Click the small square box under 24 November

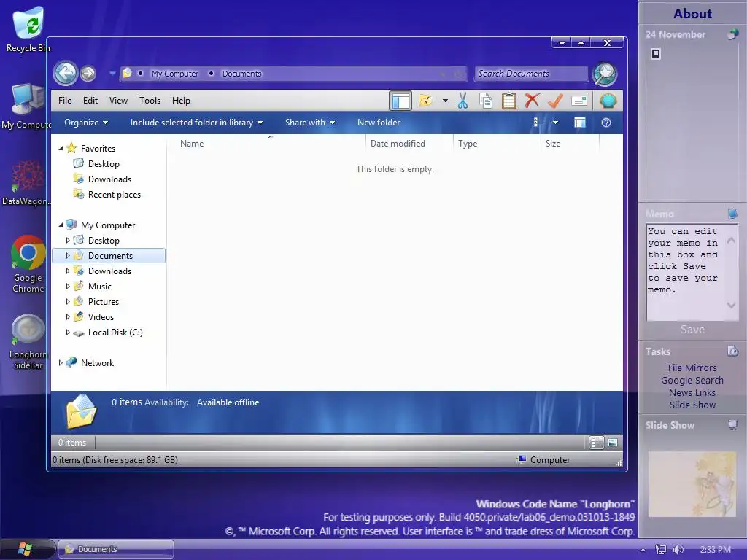coord(656,54)
